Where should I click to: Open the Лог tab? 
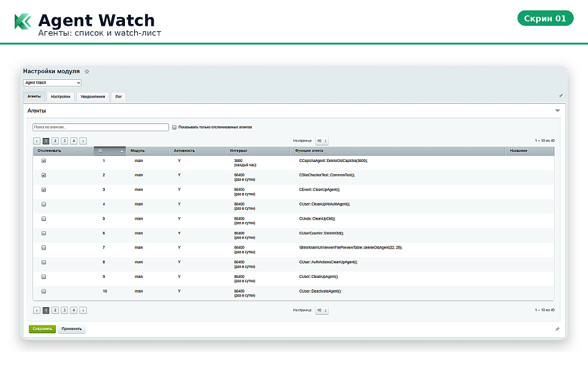pyautogui.click(x=119, y=96)
